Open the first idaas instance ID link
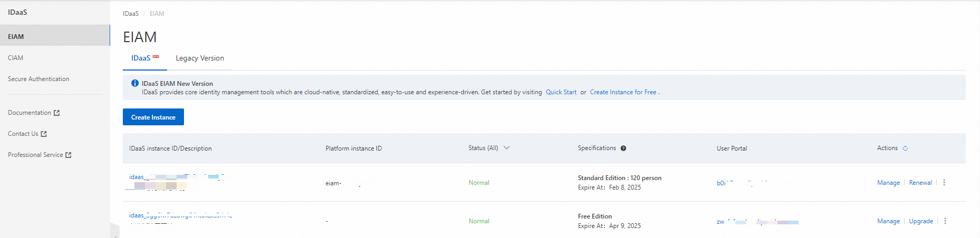The width and height of the screenshot is (980, 238). pyautogui.click(x=177, y=177)
